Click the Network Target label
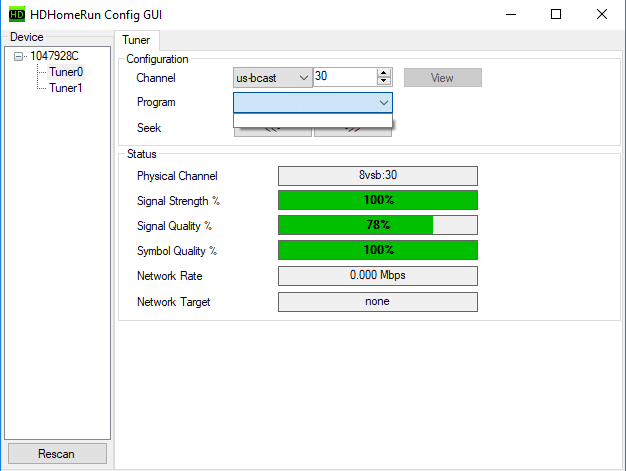Screen dimensions: 626x471 pos(174,302)
